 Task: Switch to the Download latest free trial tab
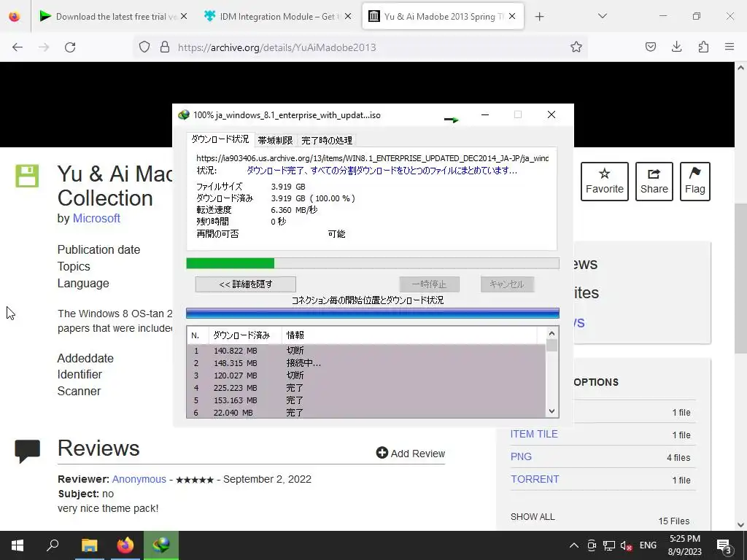(x=114, y=16)
